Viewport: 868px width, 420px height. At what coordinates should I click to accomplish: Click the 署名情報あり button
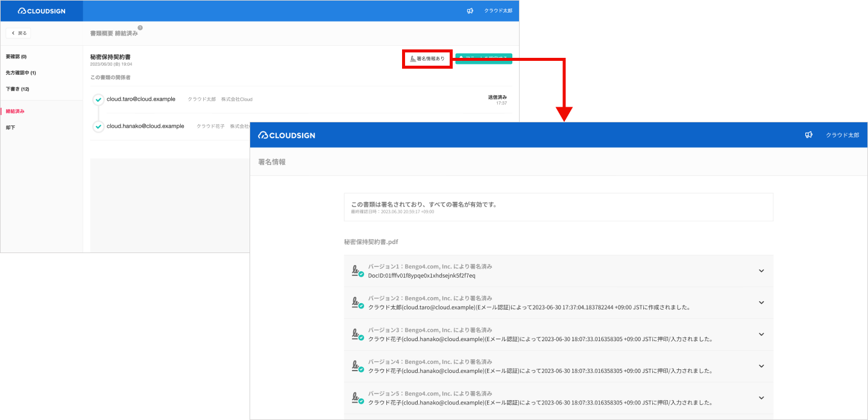(x=427, y=58)
